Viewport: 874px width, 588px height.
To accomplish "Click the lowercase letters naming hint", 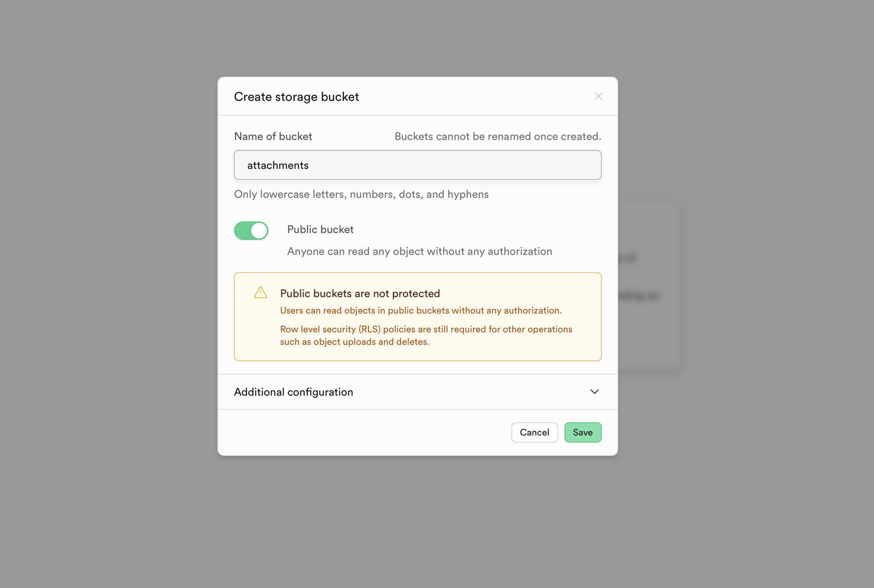I will (361, 194).
